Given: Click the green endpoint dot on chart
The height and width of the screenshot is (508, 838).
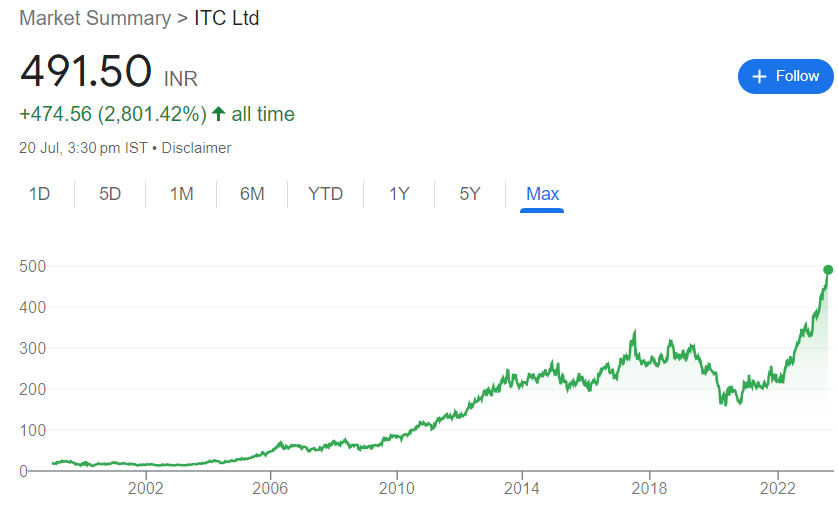Looking at the screenshot, I should 828,269.
